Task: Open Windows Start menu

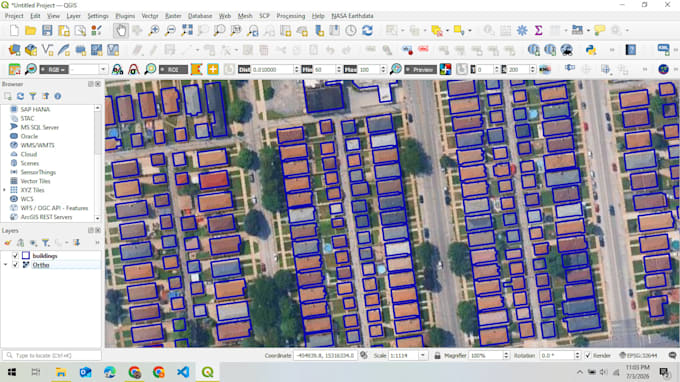Action: [x=12, y=372]
